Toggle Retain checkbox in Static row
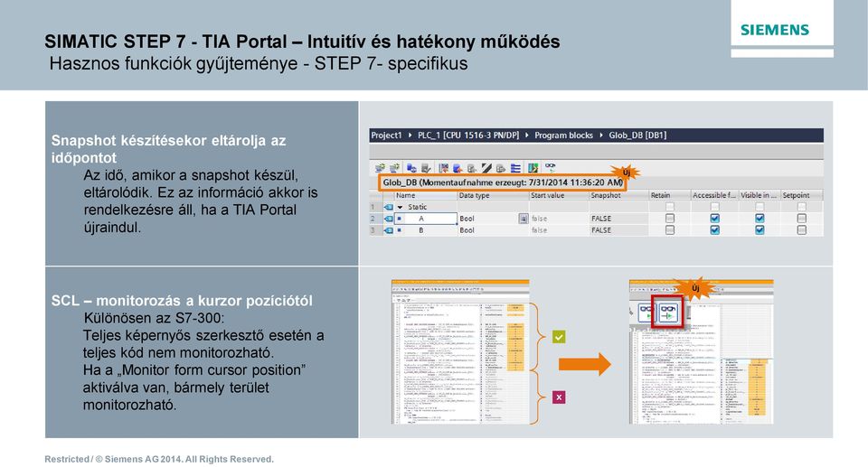The height and width of the screenshot is (467, 868). 670,207
